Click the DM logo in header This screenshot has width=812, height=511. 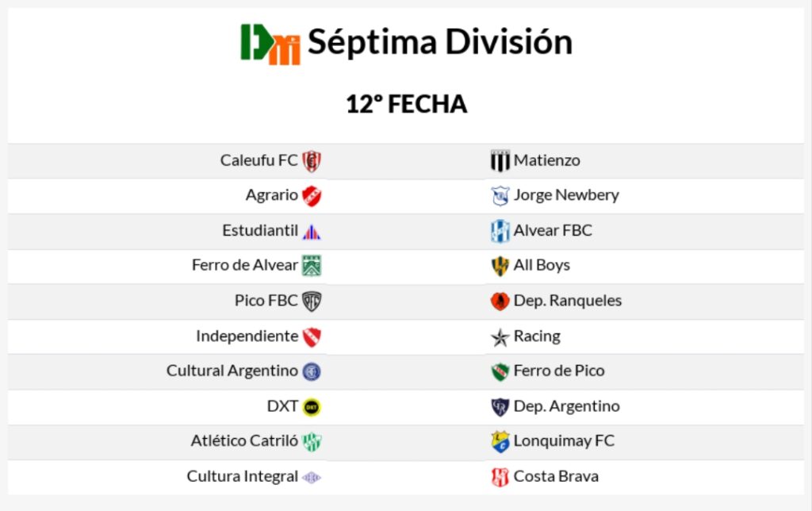270,44
